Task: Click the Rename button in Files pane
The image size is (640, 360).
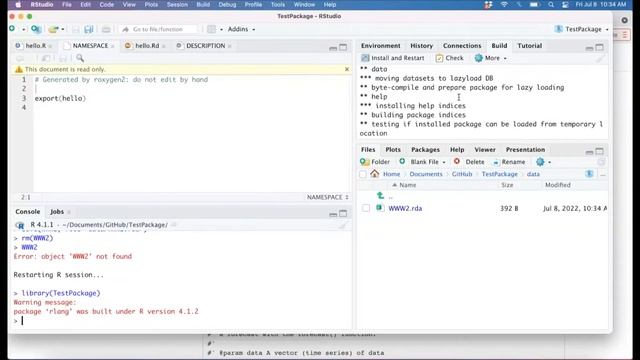Action: click(x=509, y=162)
